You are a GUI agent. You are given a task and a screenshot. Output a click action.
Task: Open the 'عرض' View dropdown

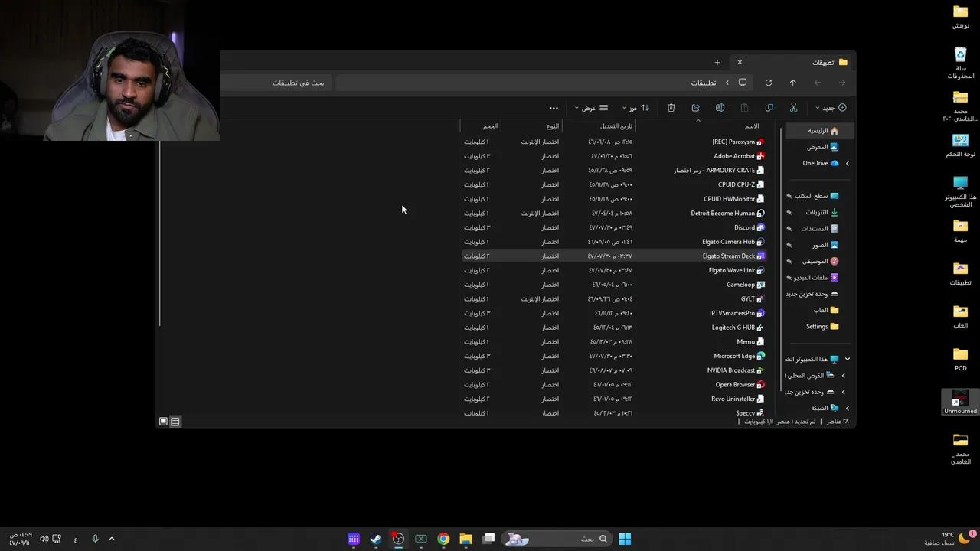(x=591, y=108)
